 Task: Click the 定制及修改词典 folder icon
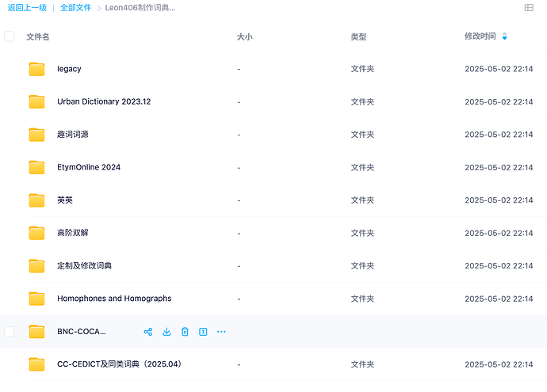click(36, 266)
